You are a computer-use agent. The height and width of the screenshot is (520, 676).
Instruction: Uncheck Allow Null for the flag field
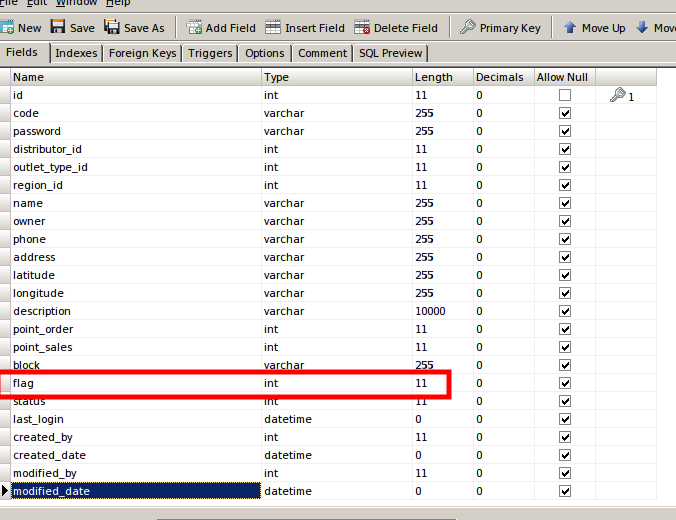coord(565,383)
